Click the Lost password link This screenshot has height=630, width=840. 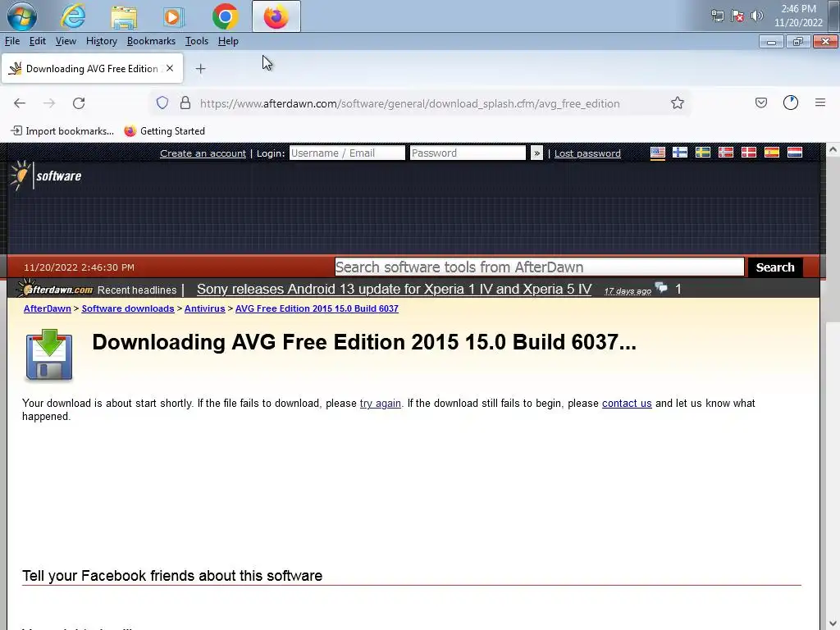click(587, 153)
